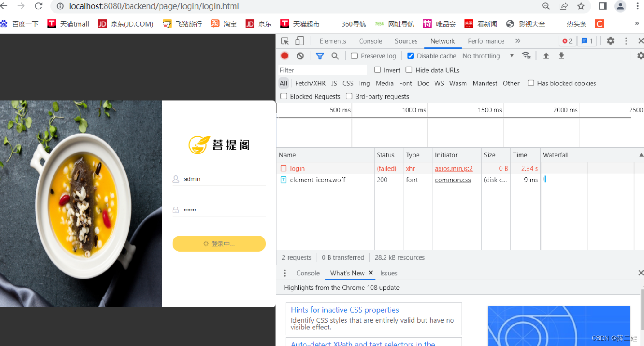Stop recording network log red button
This screenshot has width=644, height=346.
tap(284, 56)
